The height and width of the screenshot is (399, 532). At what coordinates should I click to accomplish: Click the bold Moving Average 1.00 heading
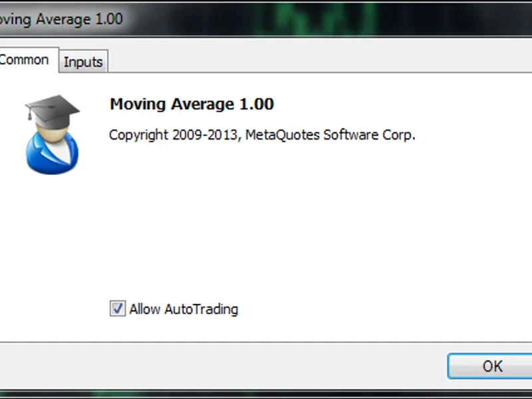click(x=192, y=104)
